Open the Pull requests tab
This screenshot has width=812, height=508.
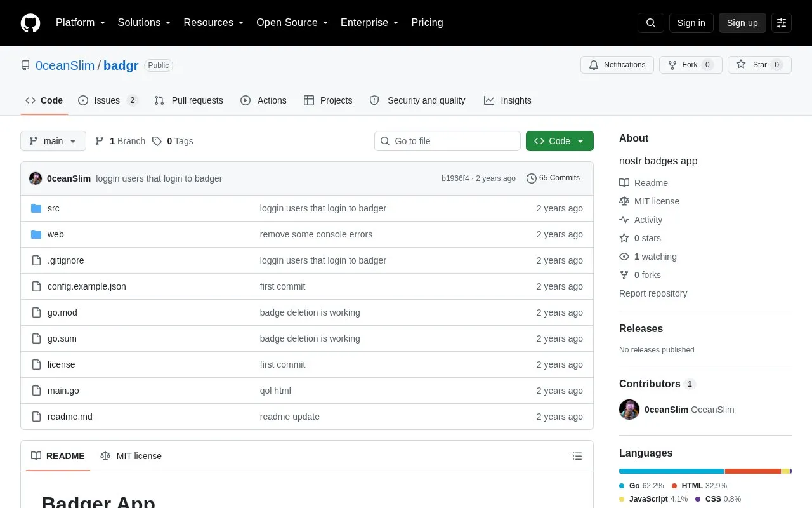[x=189, y=100]
